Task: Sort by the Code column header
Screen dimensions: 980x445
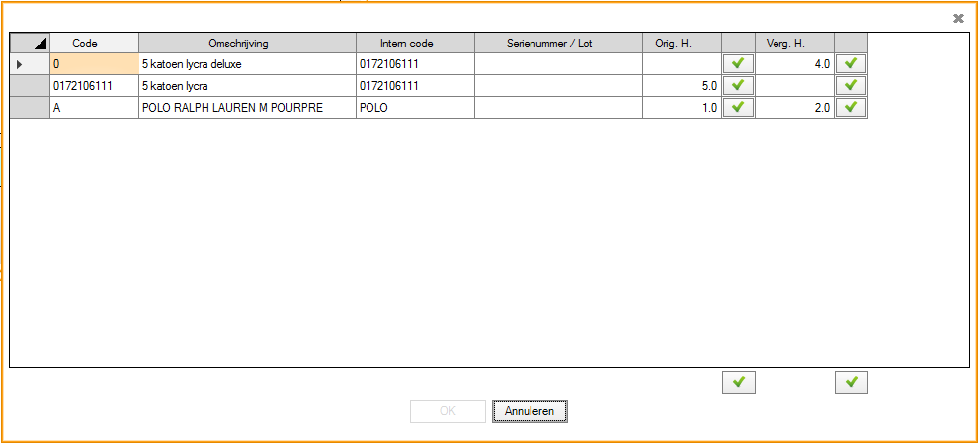Action: click(x=94, y=44)
